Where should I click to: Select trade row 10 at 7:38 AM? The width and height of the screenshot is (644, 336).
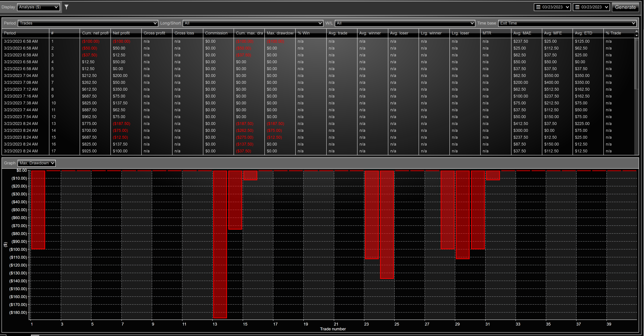318,103
